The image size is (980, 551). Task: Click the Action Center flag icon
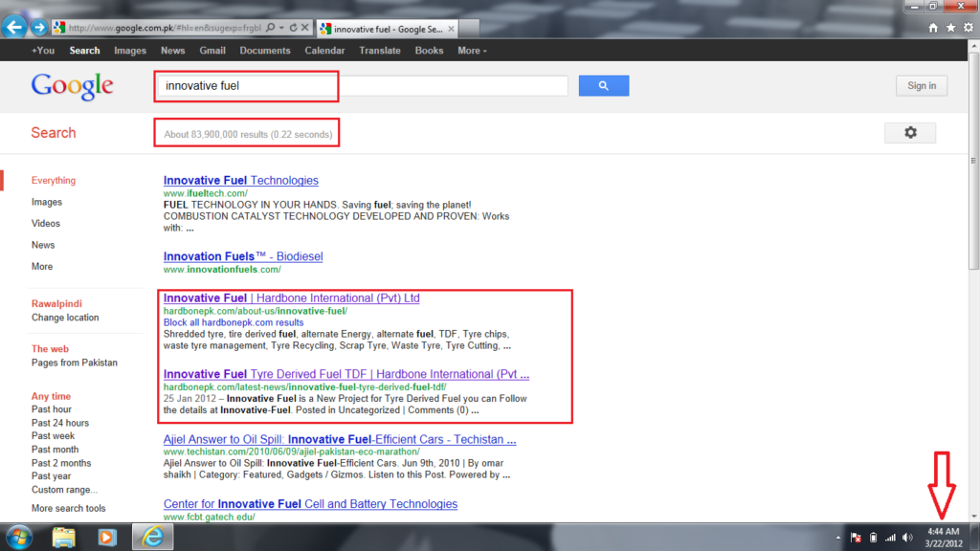[856, 538]
